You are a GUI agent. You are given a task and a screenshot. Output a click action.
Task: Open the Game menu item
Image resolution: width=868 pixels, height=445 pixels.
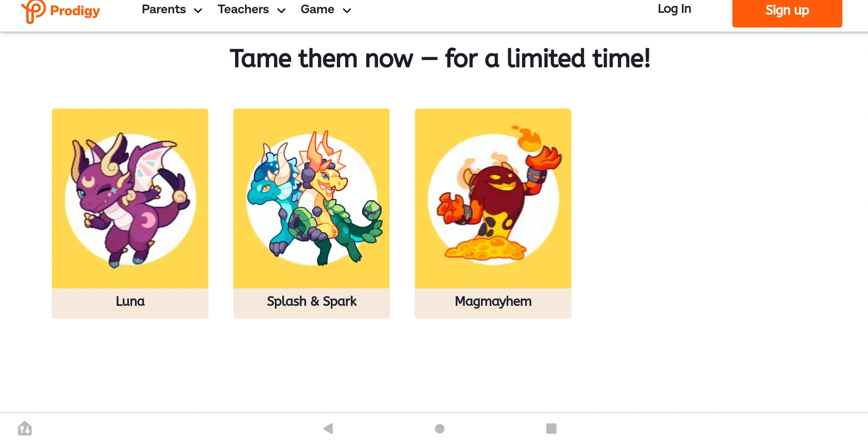tap(317, 10)
